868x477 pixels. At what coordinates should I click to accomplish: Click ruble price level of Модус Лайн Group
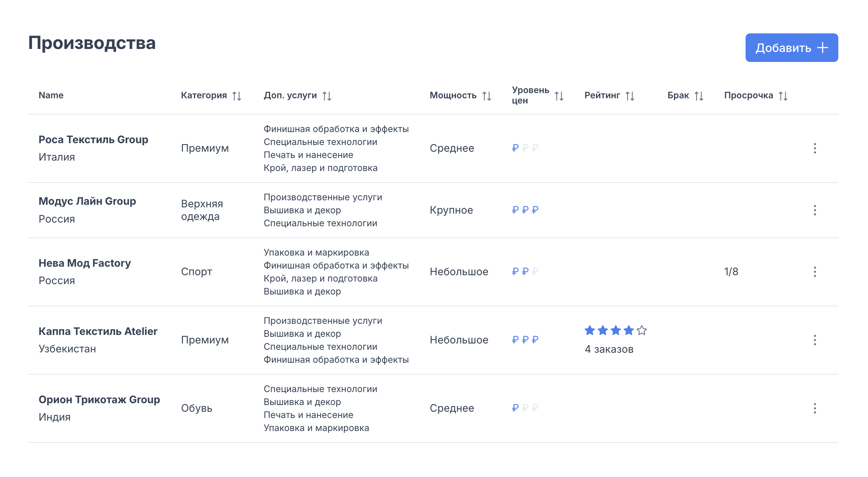coord(525,210)
